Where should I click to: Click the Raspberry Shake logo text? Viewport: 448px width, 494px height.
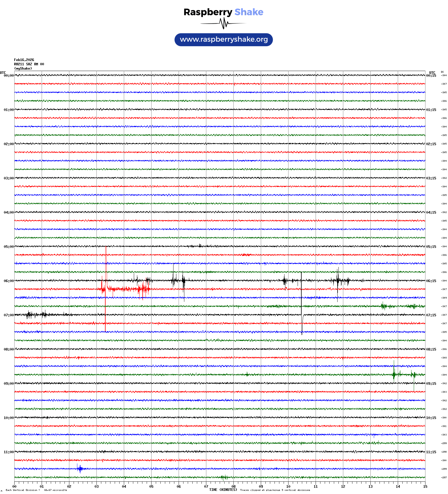(223, 12)
